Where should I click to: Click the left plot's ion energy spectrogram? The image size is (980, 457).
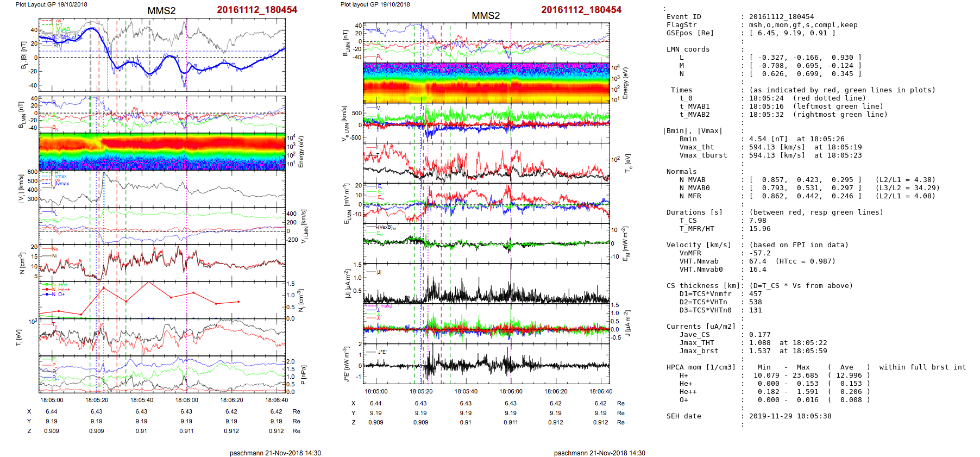(x=162, y=152)
